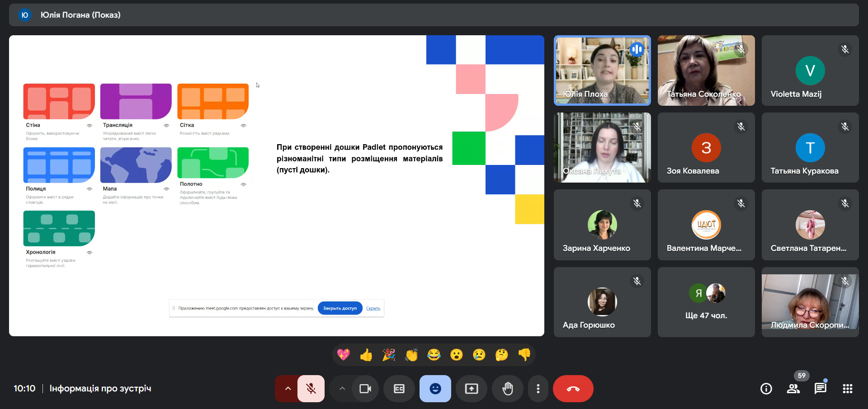Open the activities panel

pos(848,389)
